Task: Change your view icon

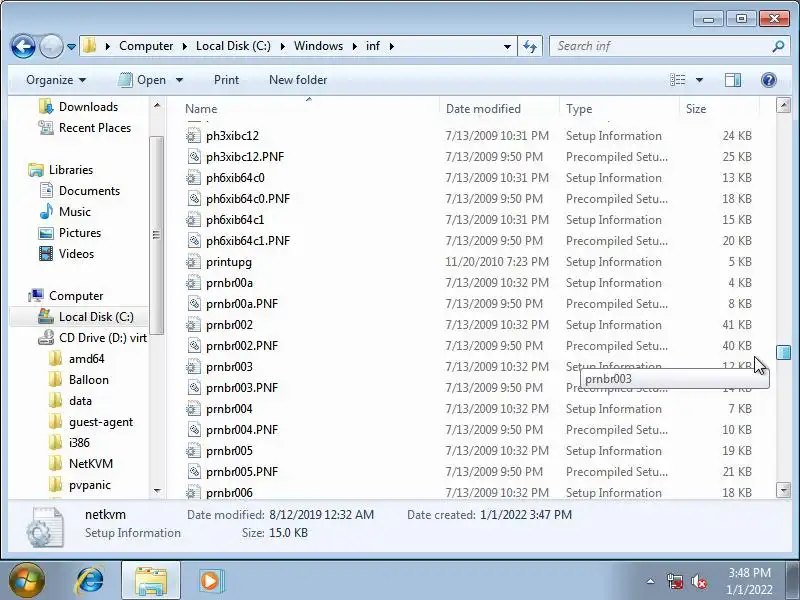Action: [x=678, y=80]
